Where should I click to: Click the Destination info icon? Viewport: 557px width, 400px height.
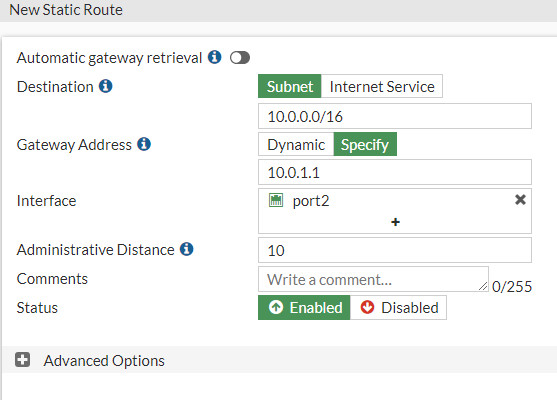[106, 86]
